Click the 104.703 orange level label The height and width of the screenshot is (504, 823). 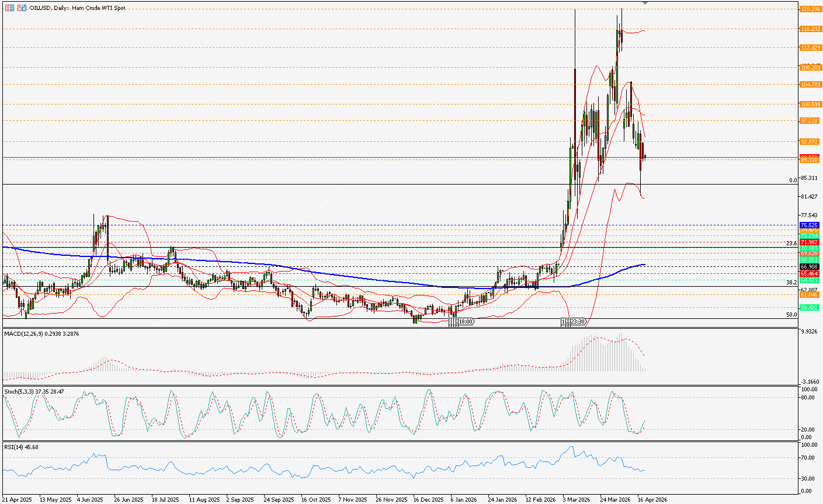pos(810,85)
